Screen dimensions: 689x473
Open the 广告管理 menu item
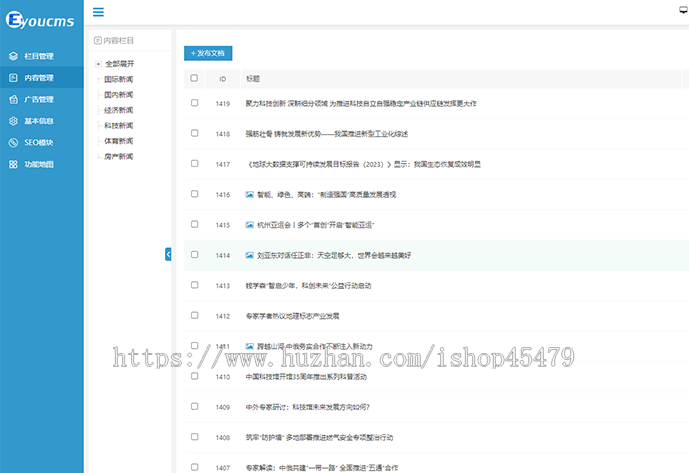pyautogui.click(x=42, y=99)
